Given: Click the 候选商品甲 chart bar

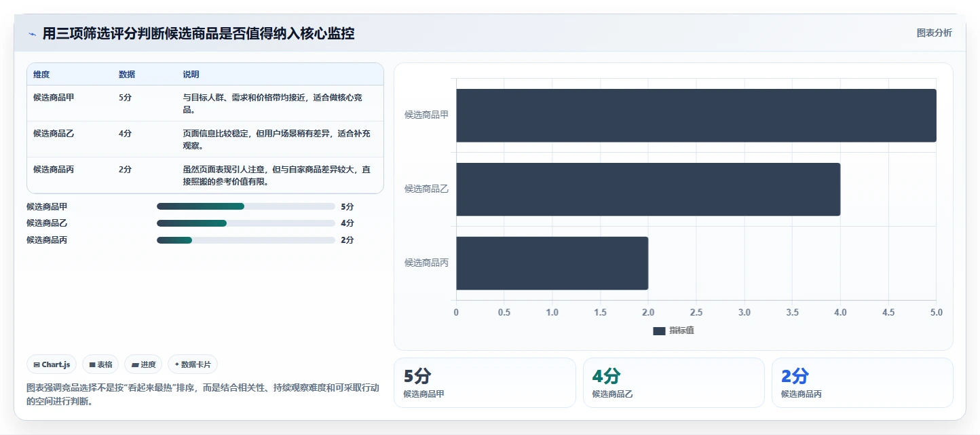Looking at the screenshot, I should 696,115.
